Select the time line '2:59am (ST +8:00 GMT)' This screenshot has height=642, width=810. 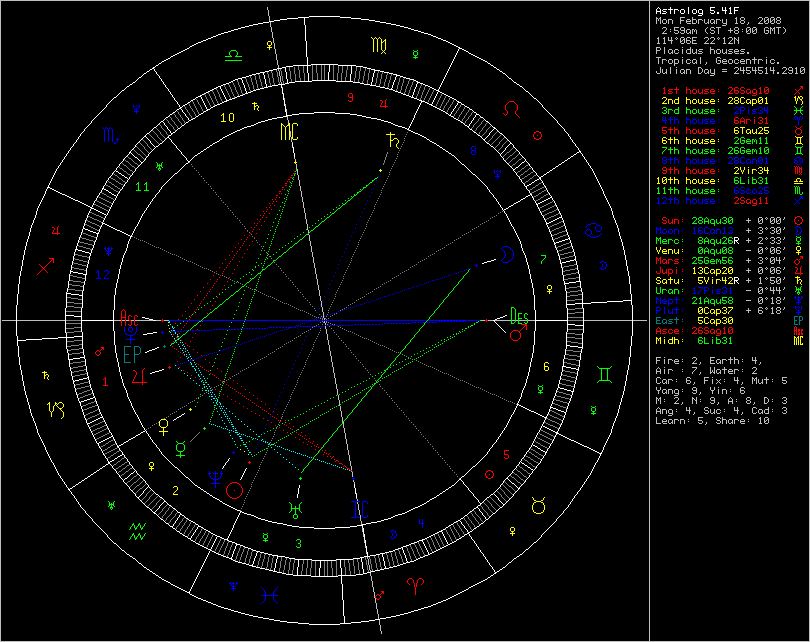724,30
